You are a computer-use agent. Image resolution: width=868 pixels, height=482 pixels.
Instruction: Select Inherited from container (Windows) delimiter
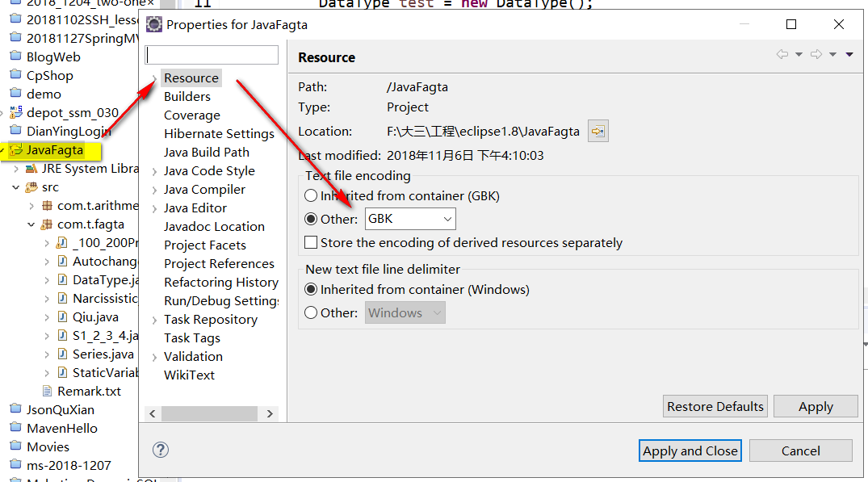point(311,289)
